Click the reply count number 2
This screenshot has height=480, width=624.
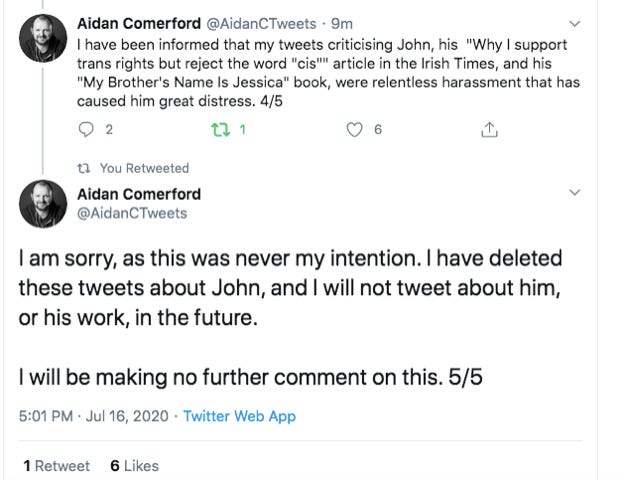point(108,129)
